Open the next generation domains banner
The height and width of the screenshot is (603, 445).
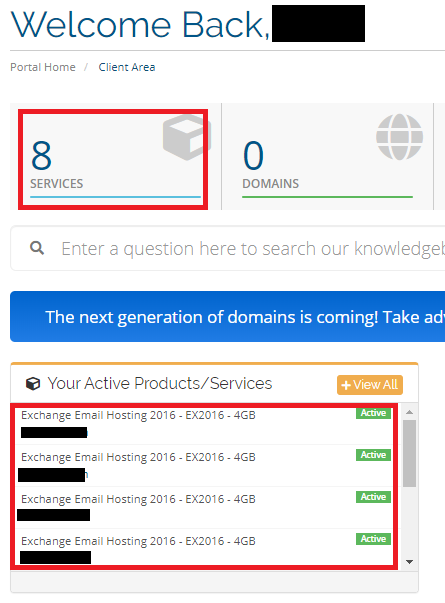[x=228, y=316]
